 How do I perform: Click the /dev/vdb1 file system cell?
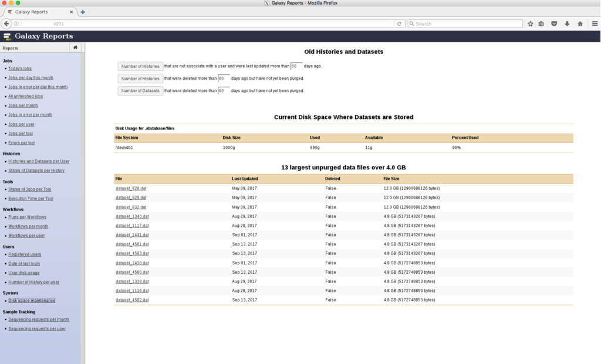click(124, 148)
